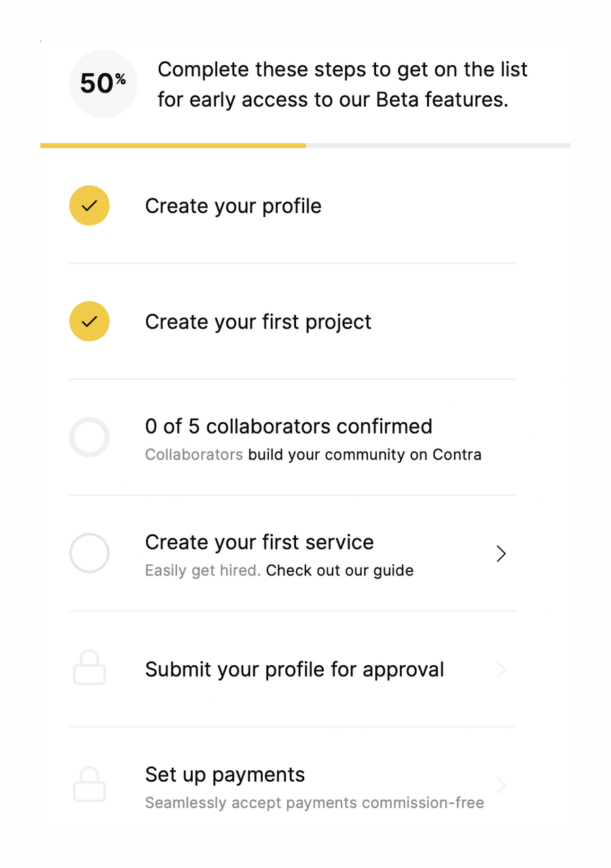Open the 0 of 5 collaborators confirmed step
The height and width of the screenshot is (868, 611).
click(289, 426)
